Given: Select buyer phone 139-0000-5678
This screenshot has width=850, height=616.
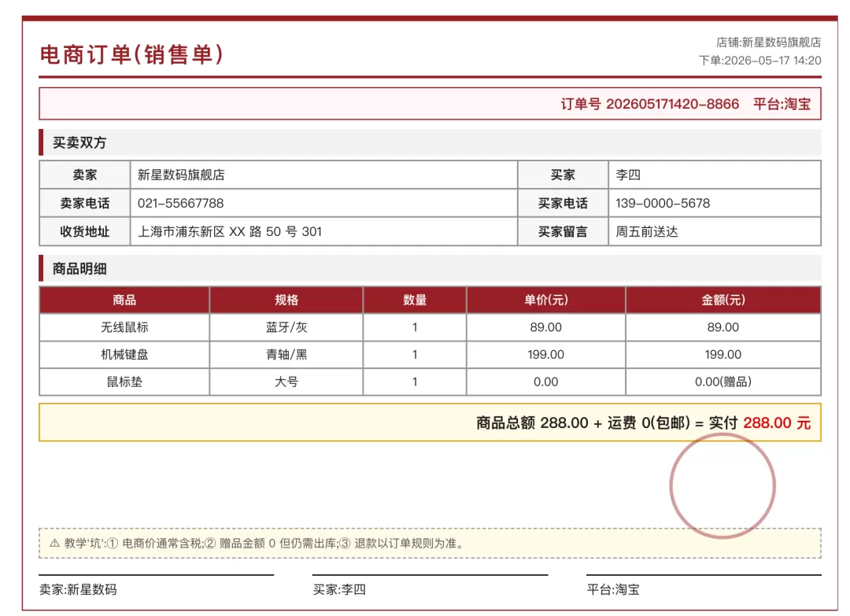Looking at the screenshot, I should [663, 203].
